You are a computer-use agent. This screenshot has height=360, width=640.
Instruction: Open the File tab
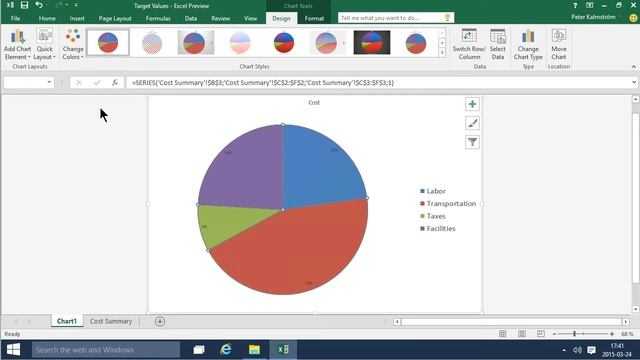[x=16, y=18]
